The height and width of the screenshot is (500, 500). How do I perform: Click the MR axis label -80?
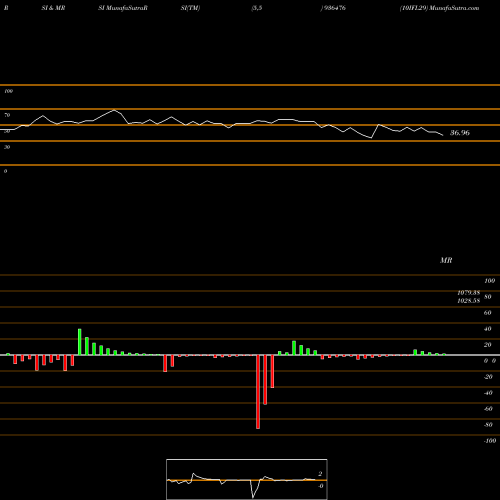tap(488, 425)
